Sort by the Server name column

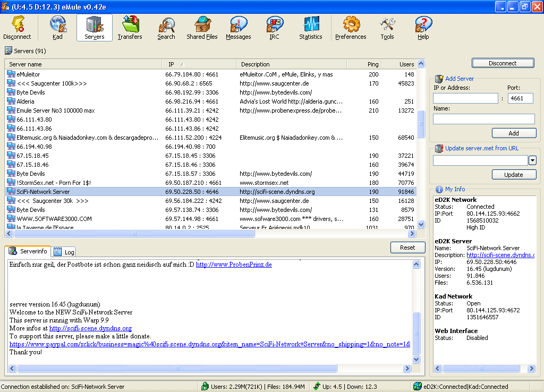click(83, 64)
